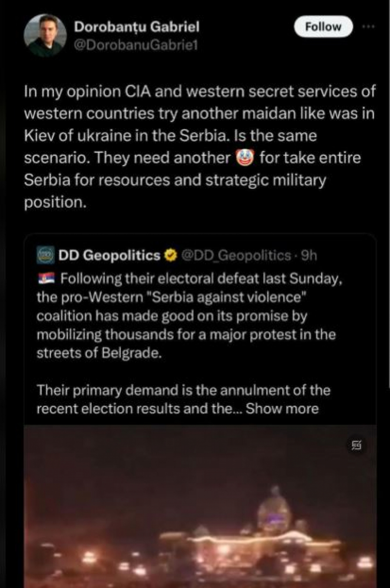Click the "Their primary demand" paragraph
Image resolution: width=390 pixels, height=588 pixels.
tap(183, 390)
